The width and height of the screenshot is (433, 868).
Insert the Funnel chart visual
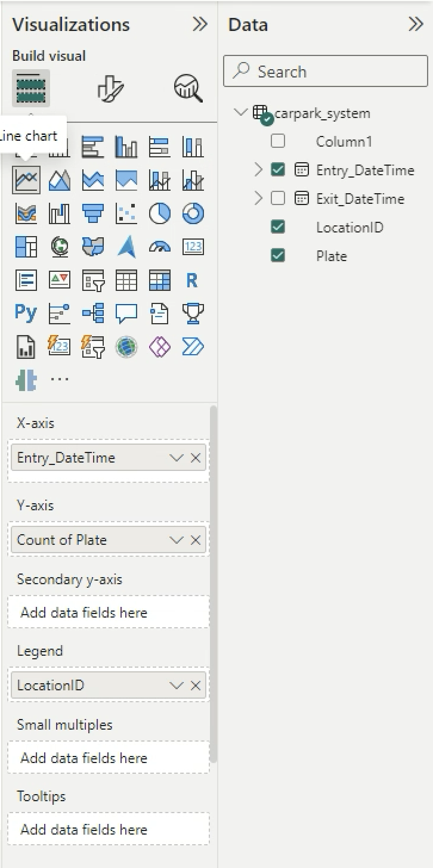tap(92, 213)
